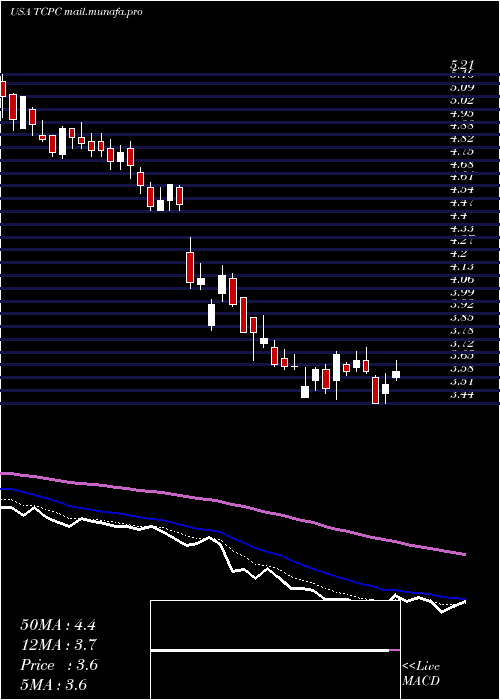The height and width of the screenshot is (700, 500).
Task: Click the 3.72 price axis label
Action: [x=462, y=344]
